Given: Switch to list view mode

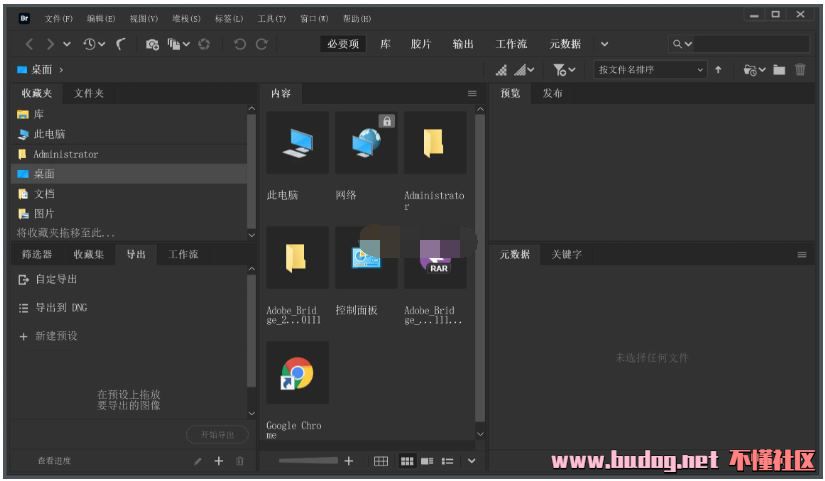Looking at the screenshot, I should pyautogui.click(x=448, y=462).
